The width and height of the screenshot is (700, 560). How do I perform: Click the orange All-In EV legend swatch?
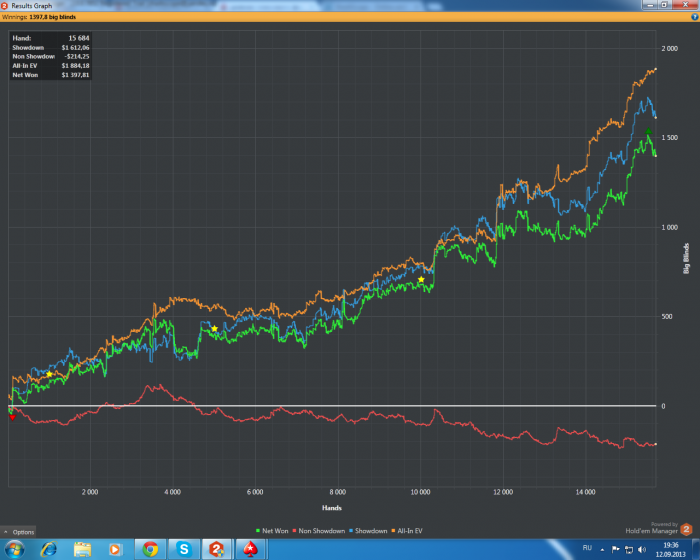(x=393, y=531)
